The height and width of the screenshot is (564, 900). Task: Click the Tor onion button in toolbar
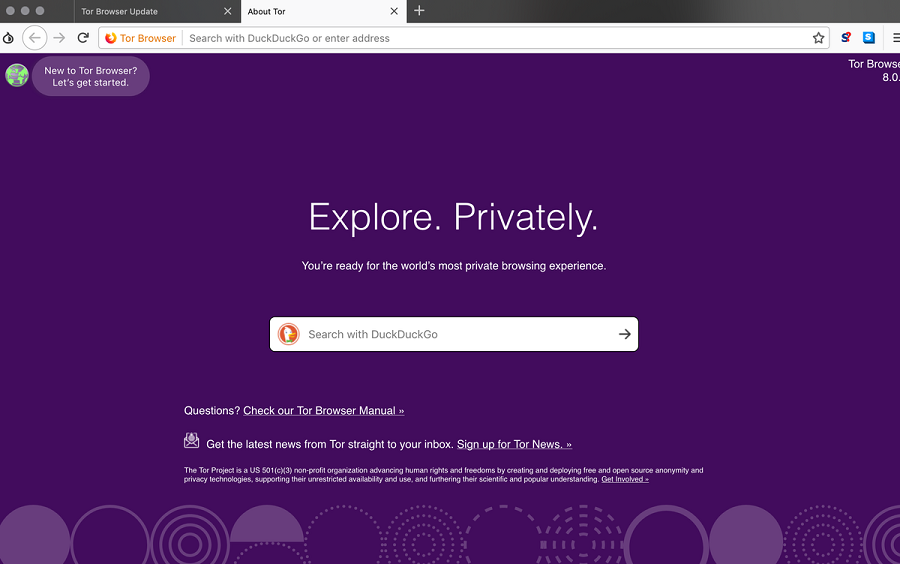coord(8,38)
